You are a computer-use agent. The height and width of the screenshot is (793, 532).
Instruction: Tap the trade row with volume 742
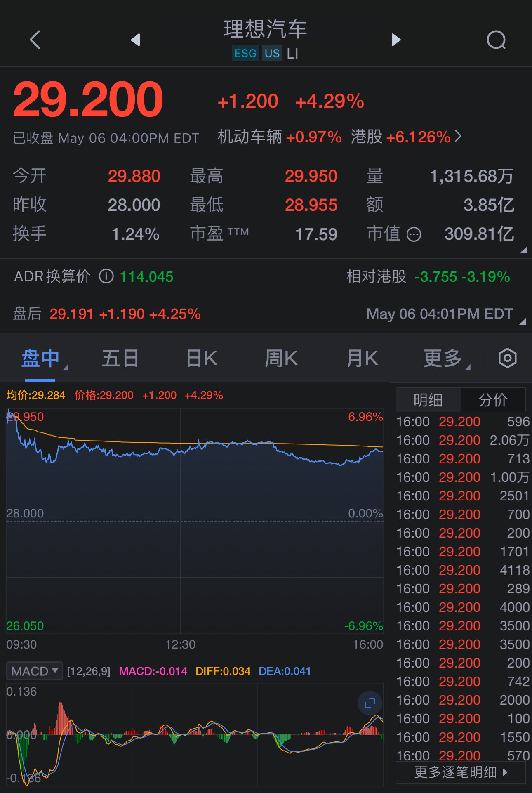click(463, 682)
